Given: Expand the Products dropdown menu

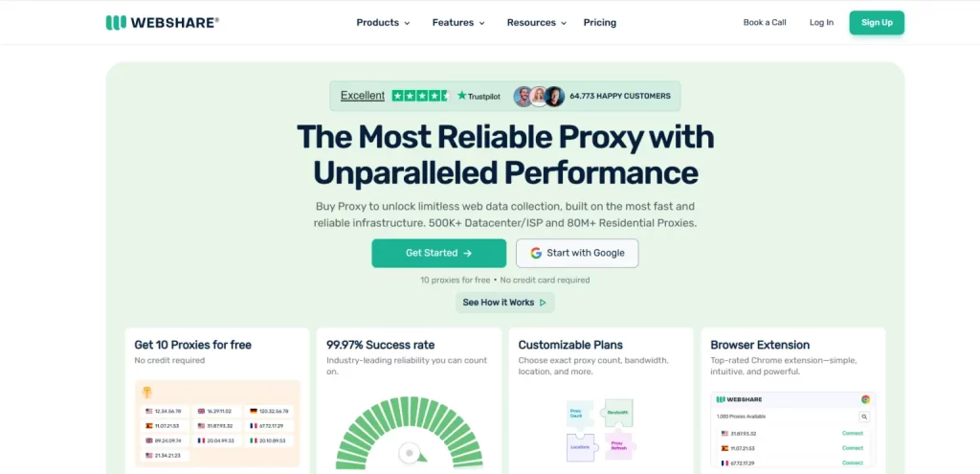Looking at the screenshot, I should tap(383, 22).
